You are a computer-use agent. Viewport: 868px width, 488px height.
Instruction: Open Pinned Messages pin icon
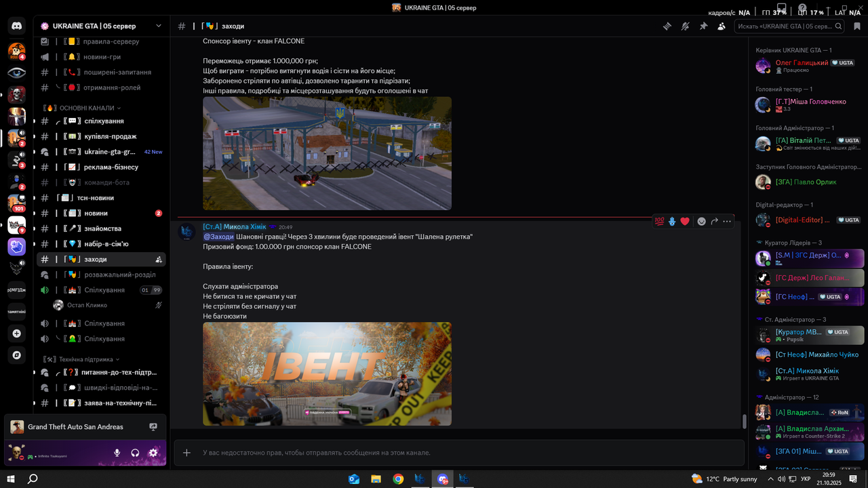coord(703,26)
